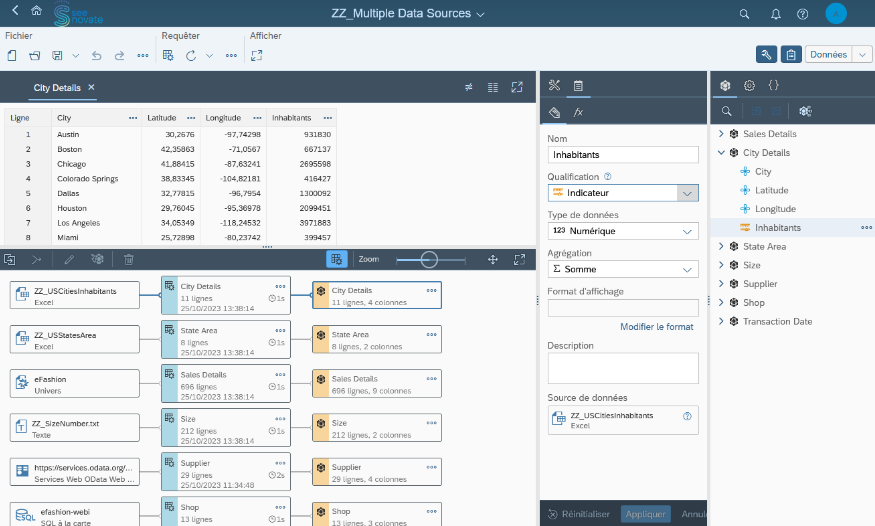Open the tools build tab in properties panel
The width and height of the screenshot is (875, 526).
click(x=554, y=85)
